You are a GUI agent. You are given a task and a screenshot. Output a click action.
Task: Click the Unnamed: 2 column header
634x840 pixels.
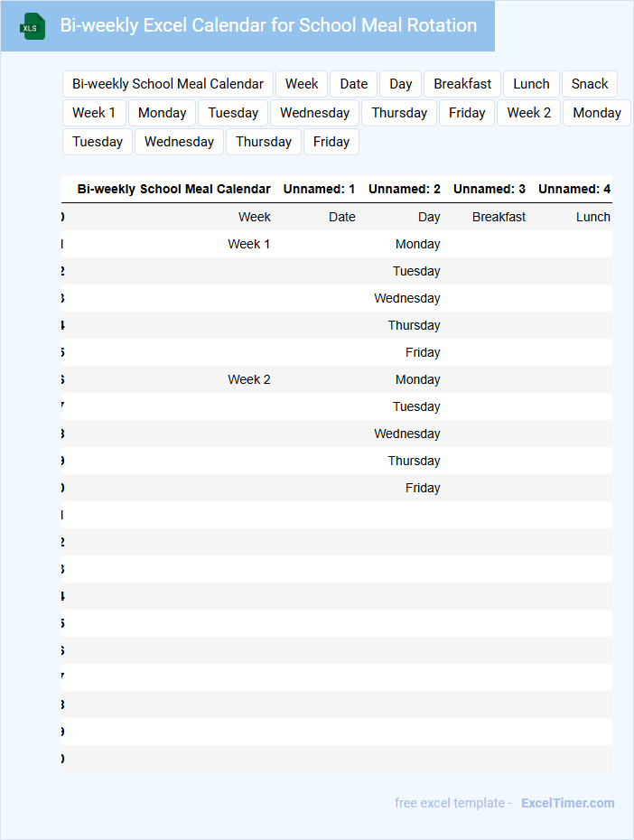[x=405, y=189]
